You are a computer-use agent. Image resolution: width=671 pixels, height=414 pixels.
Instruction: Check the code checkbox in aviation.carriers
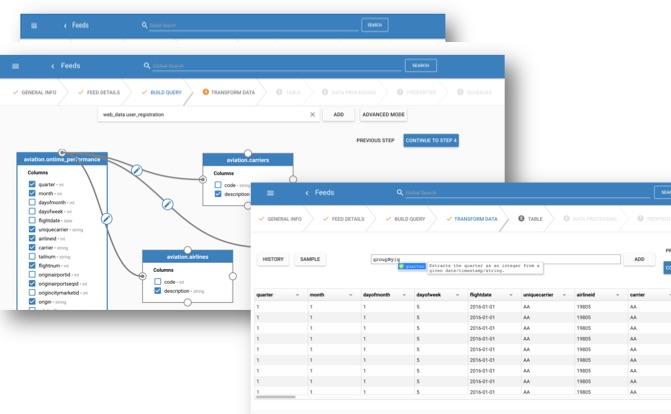pyautogui.click(x=218, y=185)
